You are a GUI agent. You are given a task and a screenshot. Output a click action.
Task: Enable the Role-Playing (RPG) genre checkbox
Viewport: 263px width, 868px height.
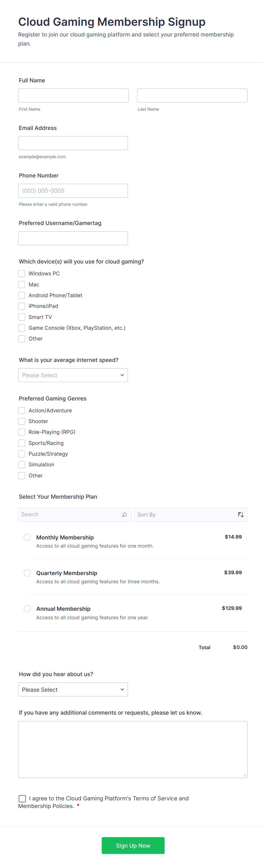click(x=21, y=432)
